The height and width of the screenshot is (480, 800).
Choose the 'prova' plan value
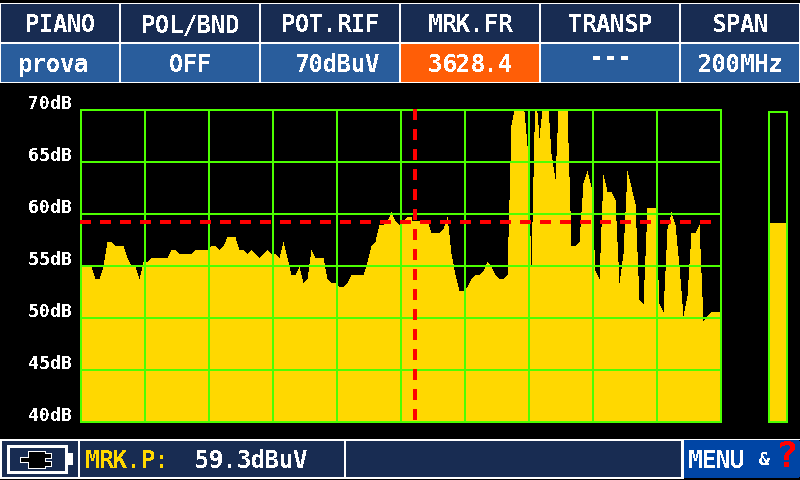[60, 63]
